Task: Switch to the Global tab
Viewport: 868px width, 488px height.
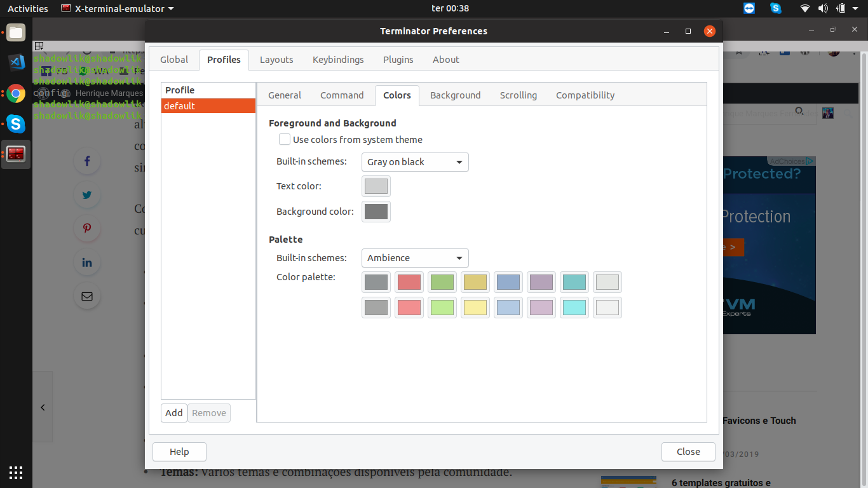Action: click(174, 60)
